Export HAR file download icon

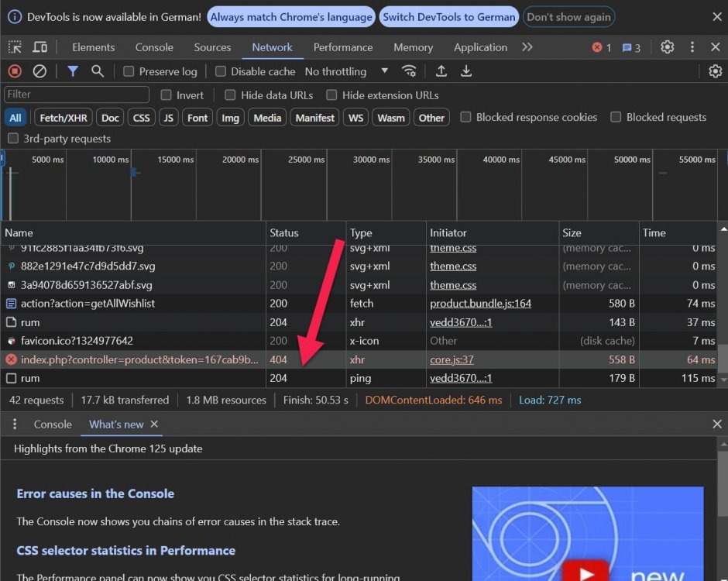[466, 71]
